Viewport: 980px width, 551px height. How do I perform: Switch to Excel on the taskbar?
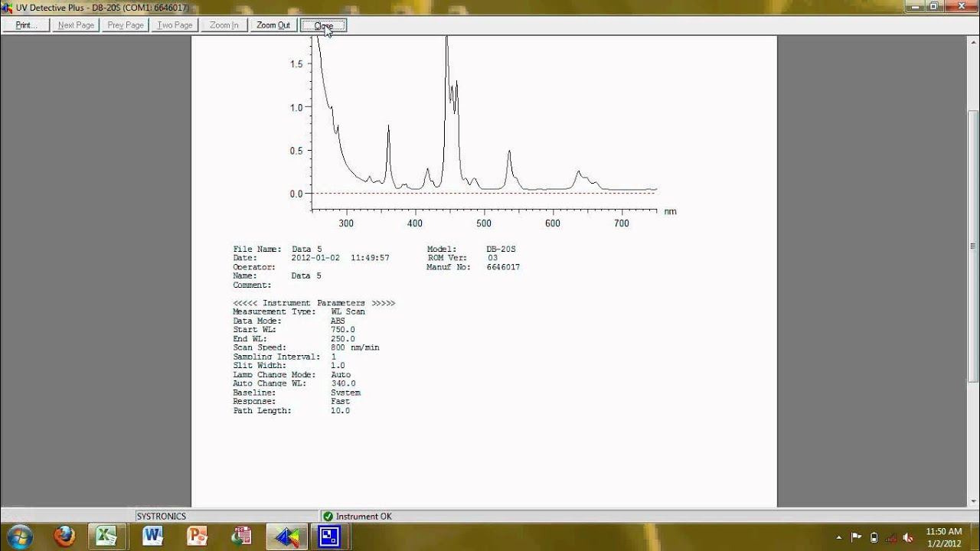107,536
